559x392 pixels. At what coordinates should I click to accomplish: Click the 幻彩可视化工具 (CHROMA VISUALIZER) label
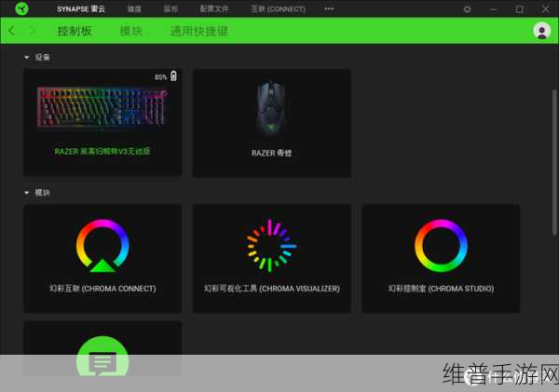[272, 289]
